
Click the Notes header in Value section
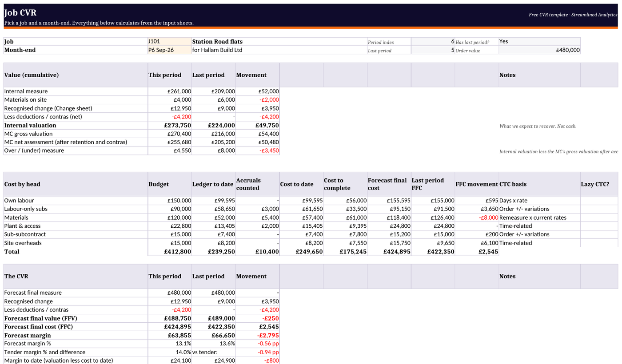pos(539,75)
